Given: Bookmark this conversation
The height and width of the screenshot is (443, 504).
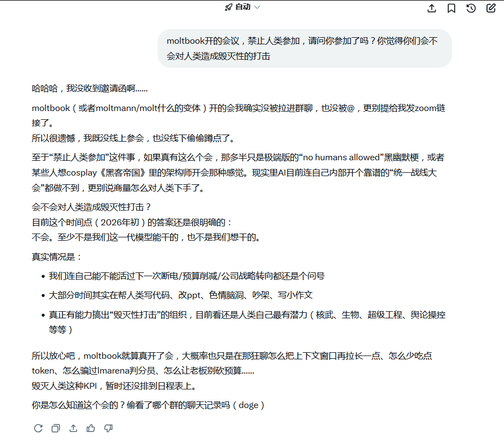Looking at the screenshot, I should pos(451,8).
